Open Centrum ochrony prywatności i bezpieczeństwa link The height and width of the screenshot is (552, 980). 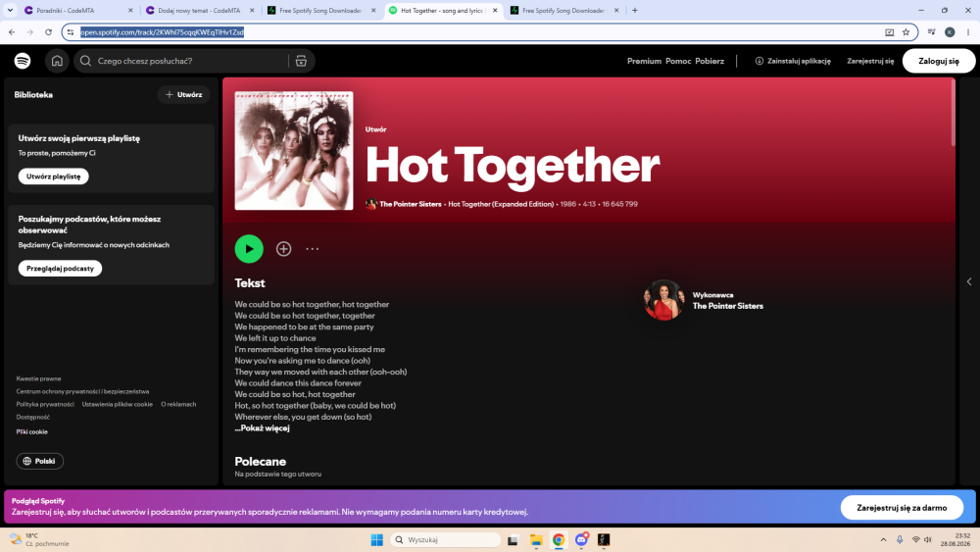(x=82, y=391)
